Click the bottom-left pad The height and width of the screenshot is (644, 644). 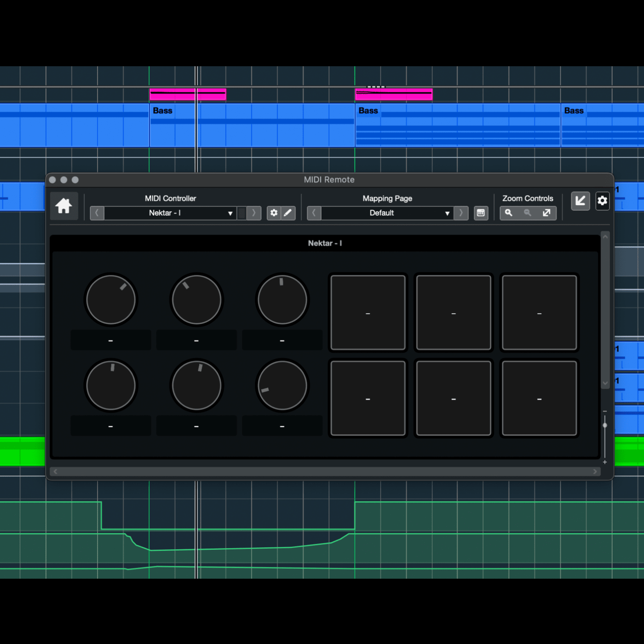[x=368, y=398]
